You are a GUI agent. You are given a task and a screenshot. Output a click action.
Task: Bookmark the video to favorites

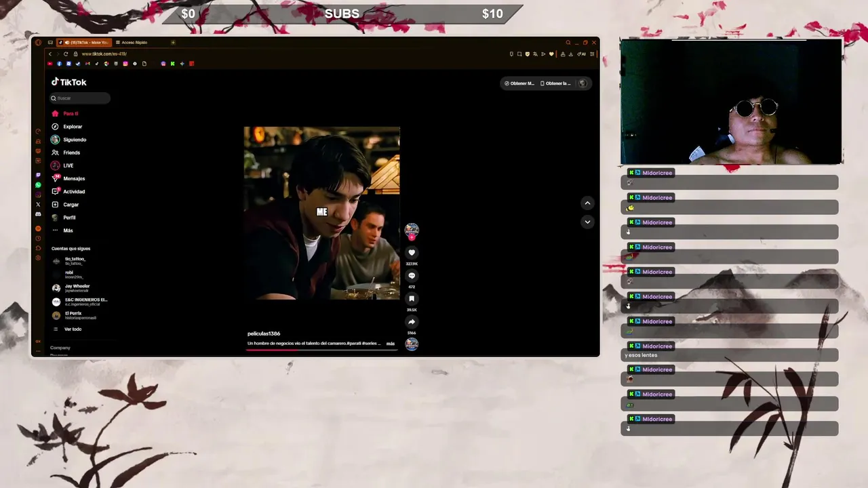(412, 298)
